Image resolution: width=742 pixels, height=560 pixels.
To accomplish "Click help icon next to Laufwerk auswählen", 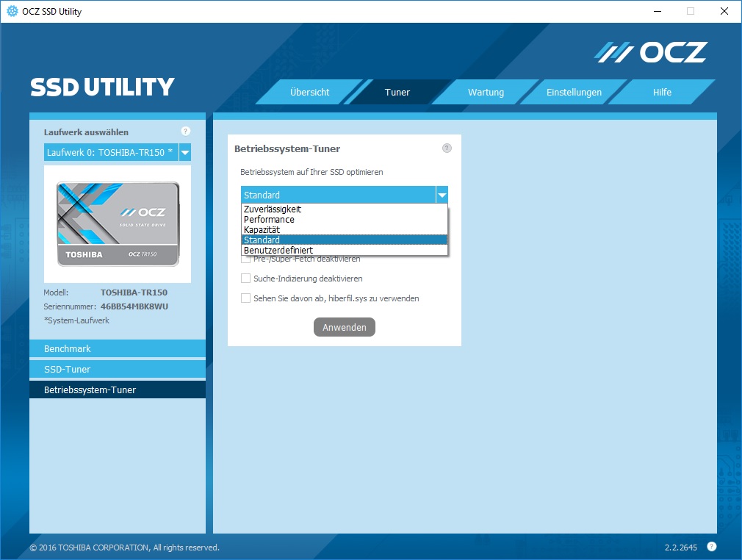I will pos(185,132).
